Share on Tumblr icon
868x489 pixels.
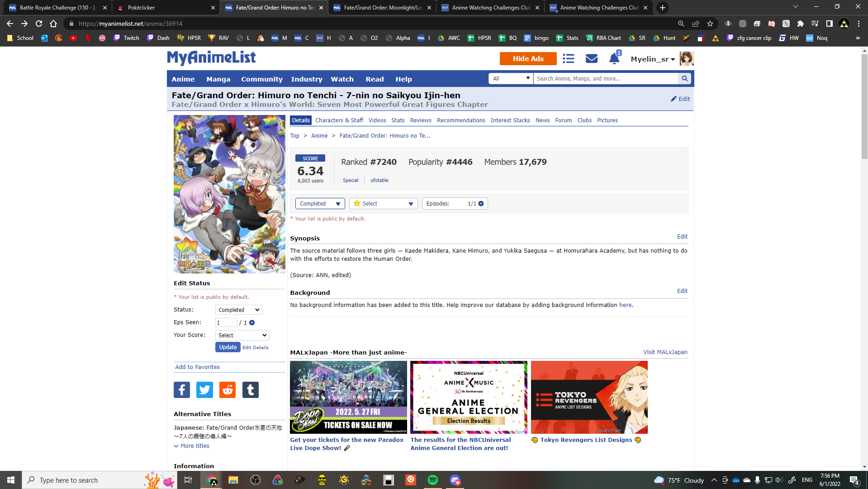(x=251, y=390)
